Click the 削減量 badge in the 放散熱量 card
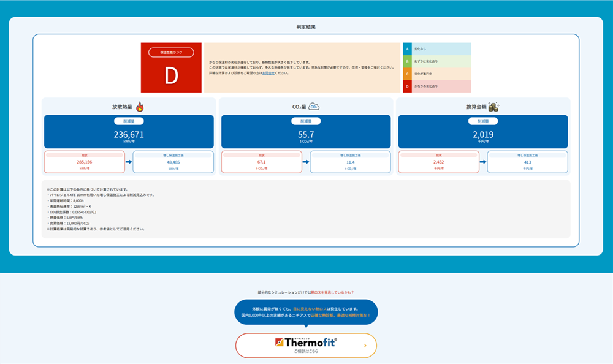The image size is (613, 364). [x=129, y=121]
